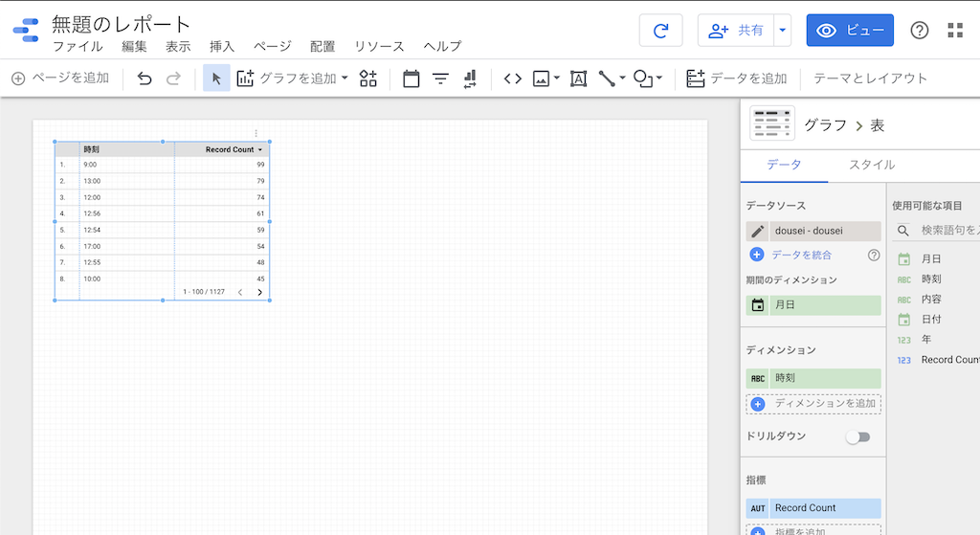
Task: Select 年 in available fields
Action: (x=926, y=340)
